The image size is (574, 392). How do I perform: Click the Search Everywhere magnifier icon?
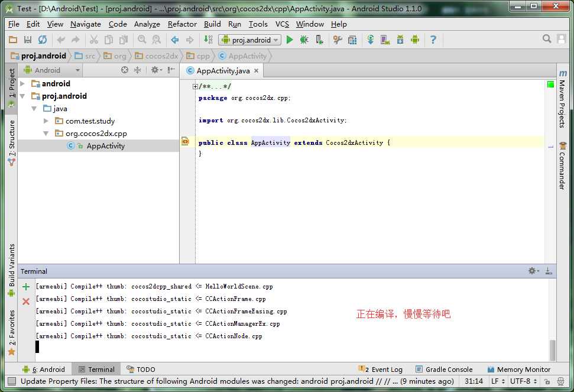[x=547, y=39]
